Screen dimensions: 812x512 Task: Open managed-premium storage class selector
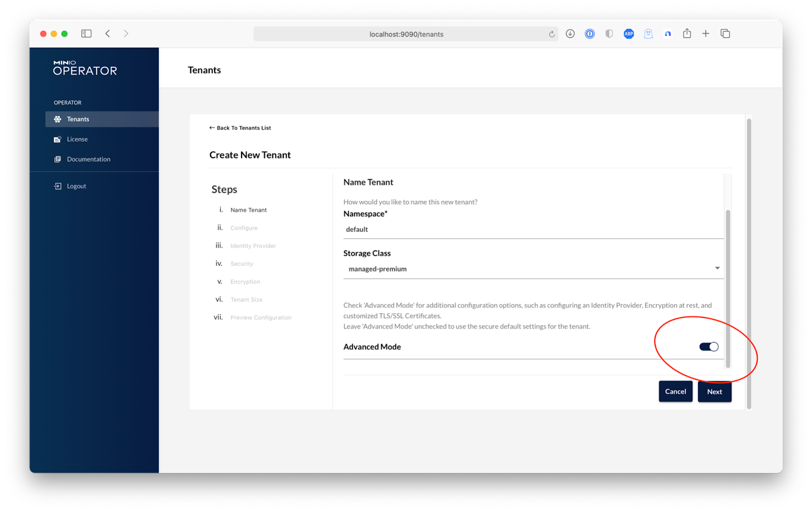pyautogui.click(x=528, y=269)
